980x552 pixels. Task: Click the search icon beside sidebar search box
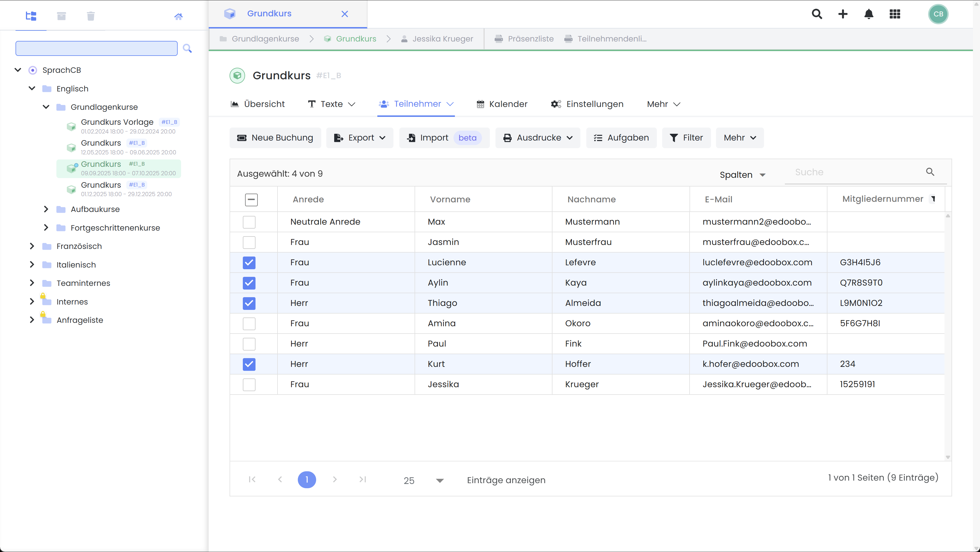pos(187,48)
